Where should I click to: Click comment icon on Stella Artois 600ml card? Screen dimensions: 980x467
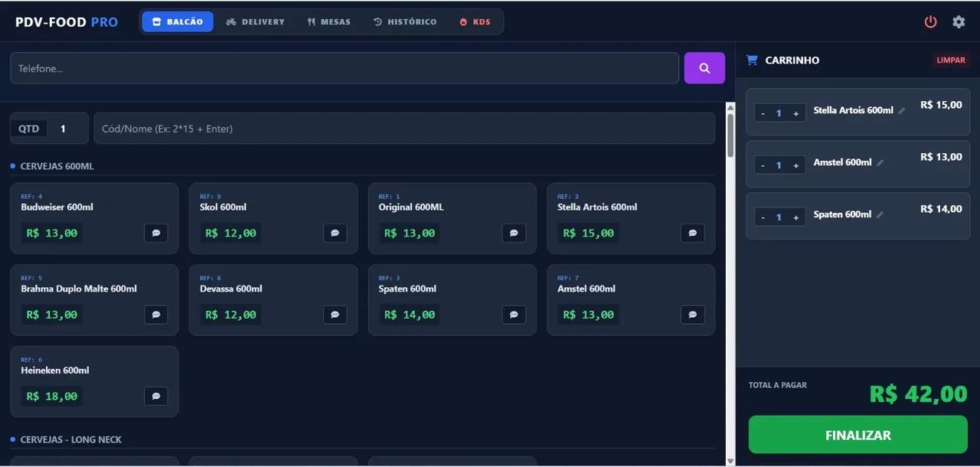click(x=693, y=233)
